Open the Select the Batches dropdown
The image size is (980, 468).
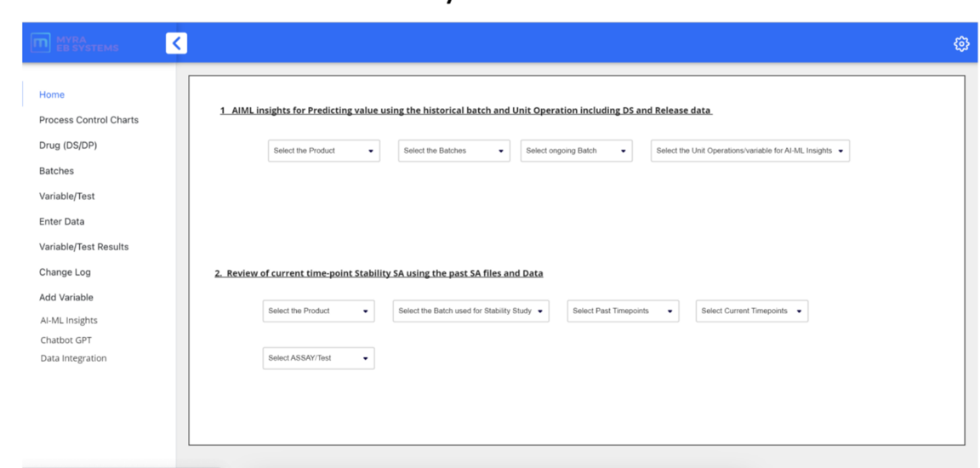tap(453, 151)
